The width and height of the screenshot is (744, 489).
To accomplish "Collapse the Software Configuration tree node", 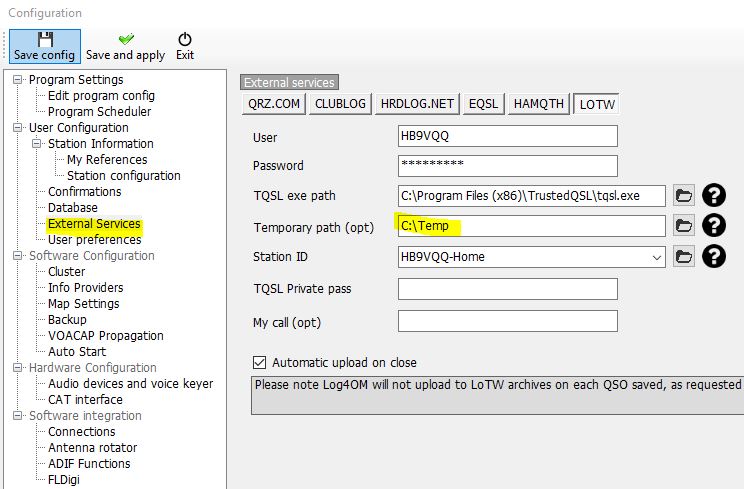I will pyautogui.click(x=18, y=256).
